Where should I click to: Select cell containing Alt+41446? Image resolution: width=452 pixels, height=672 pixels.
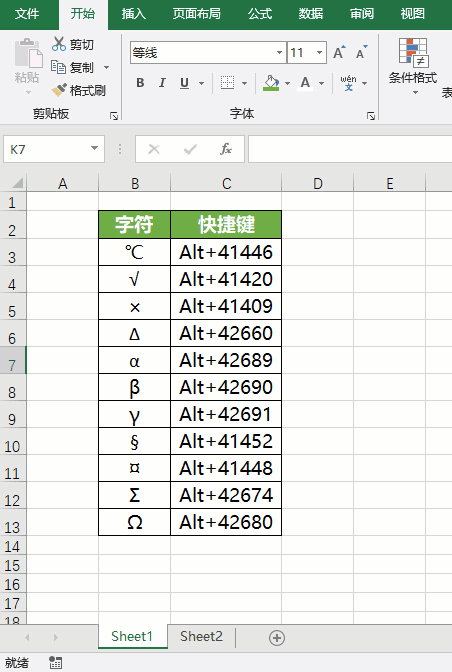tap(226, 252)
